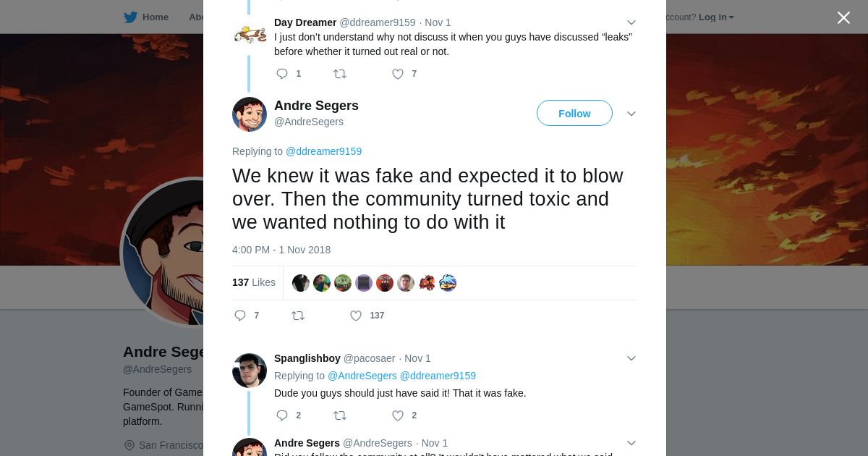
Task: Like Day Dreamer's tweet
Action: pyautogui.click(x=398, y=74)
